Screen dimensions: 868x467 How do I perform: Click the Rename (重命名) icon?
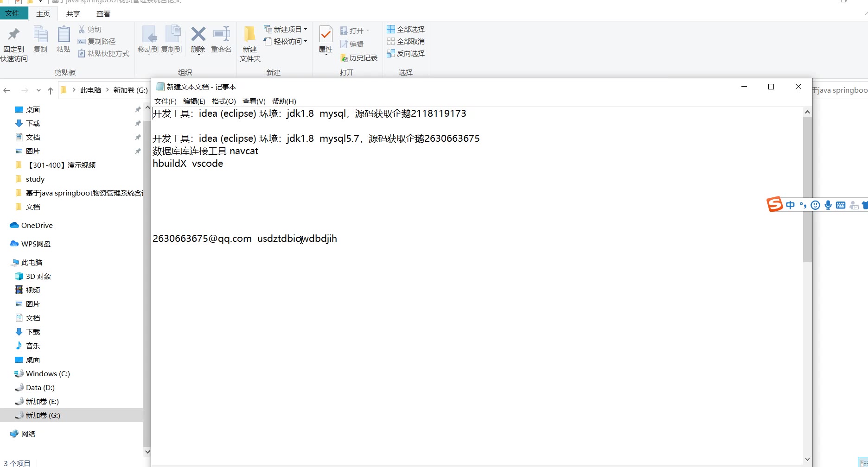tap(221, 34)
